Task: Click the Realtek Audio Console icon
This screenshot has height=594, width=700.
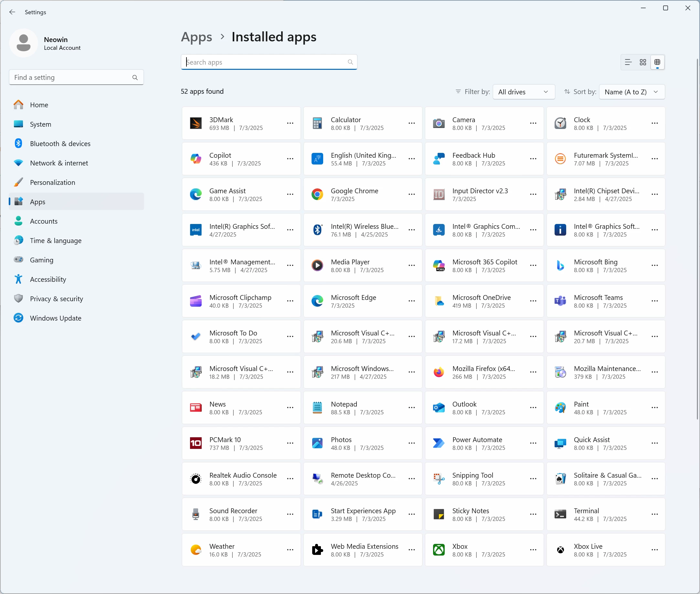Action: tap(196, 479)
